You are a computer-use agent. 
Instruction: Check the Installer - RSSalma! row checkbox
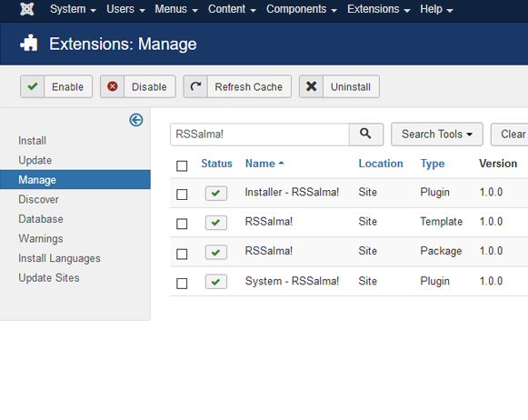182,195
